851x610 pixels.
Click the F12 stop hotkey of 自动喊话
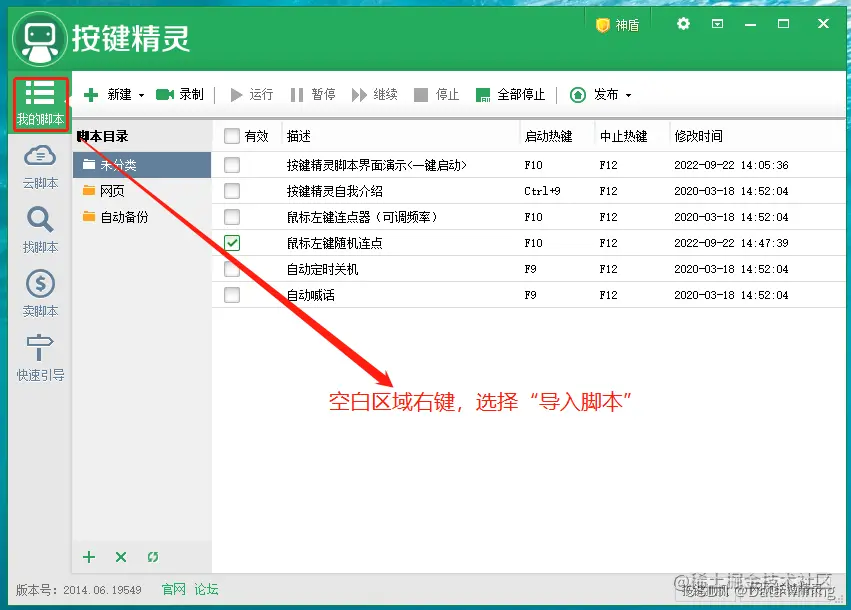608,295
